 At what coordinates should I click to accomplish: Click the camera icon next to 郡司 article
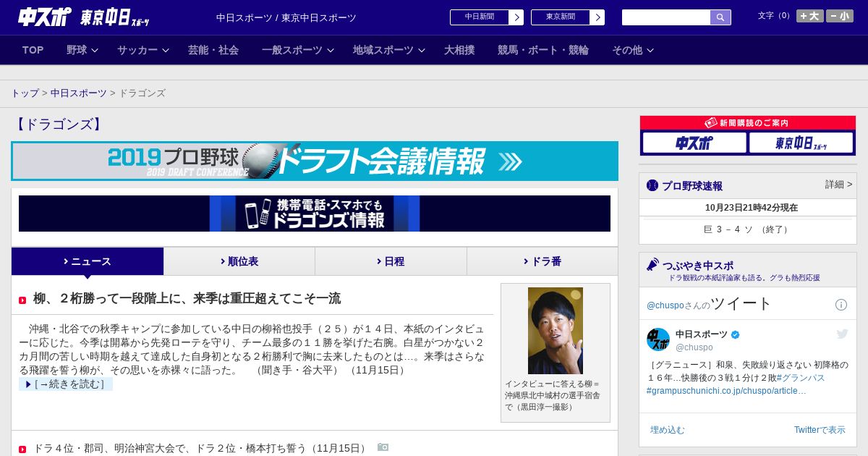click(x=383, y=447)
